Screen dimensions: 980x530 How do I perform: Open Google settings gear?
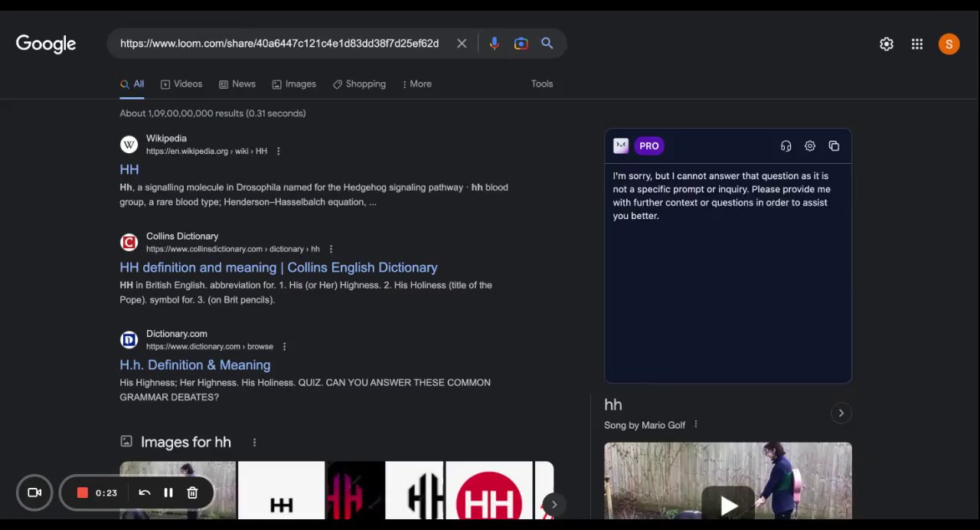887,44
